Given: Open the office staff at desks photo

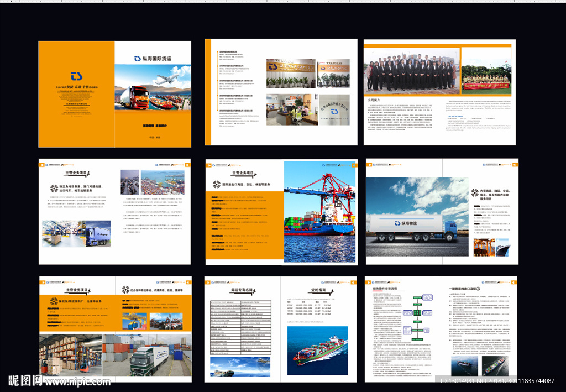Looking at the screenshot, I should tap(292, 109).
